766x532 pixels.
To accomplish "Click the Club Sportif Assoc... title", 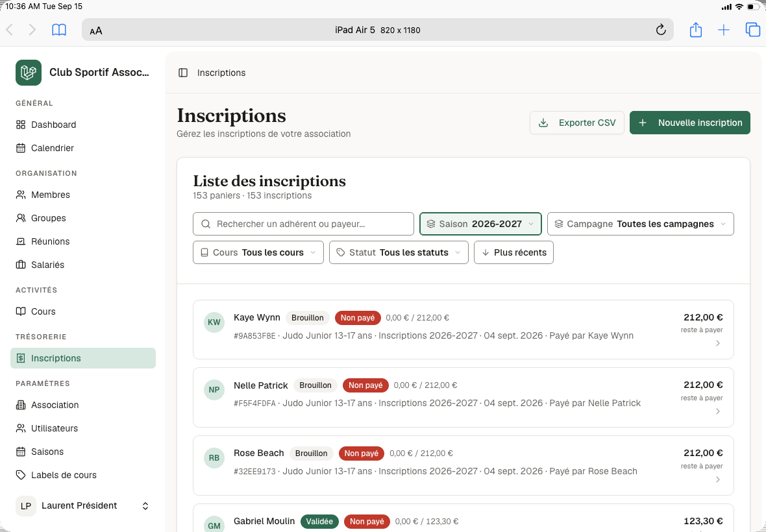I will 99,73.
